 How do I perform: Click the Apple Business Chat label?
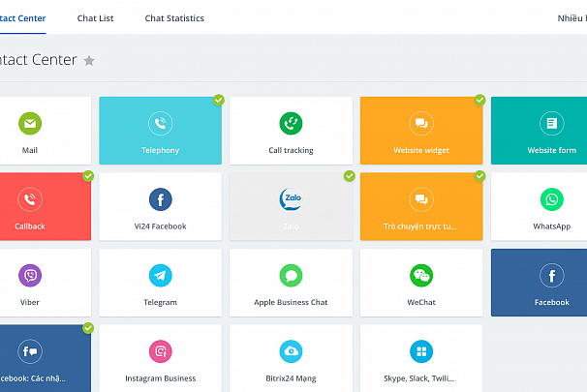tap(291, 302)
